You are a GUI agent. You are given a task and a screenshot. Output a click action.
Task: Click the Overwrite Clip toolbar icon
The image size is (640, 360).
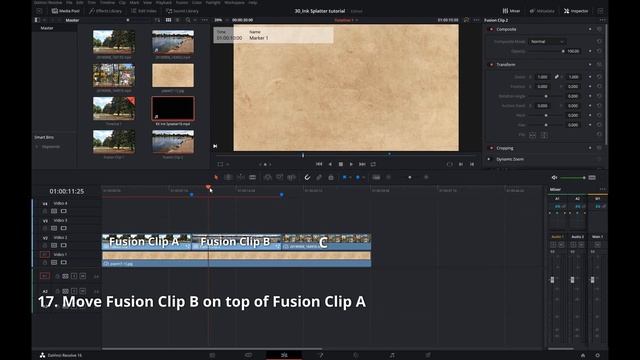(x=280, y=178)
